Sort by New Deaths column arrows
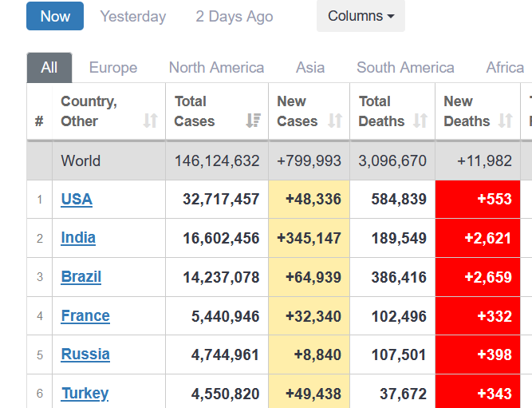Image resolution: width=532 pixels, height=408 pixels. coord(505,121)
